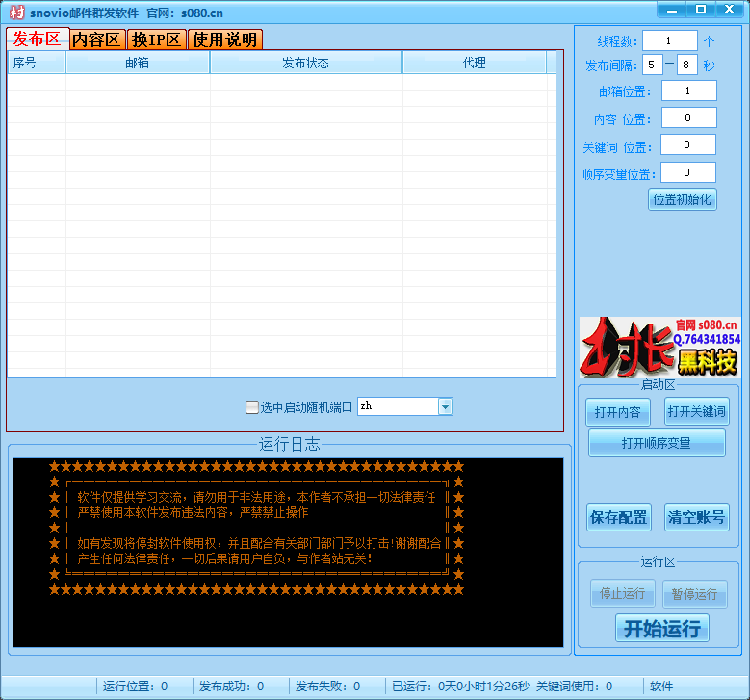Click the 顺序变量位置 input field
750x700 pixels.
click(687, 172)
